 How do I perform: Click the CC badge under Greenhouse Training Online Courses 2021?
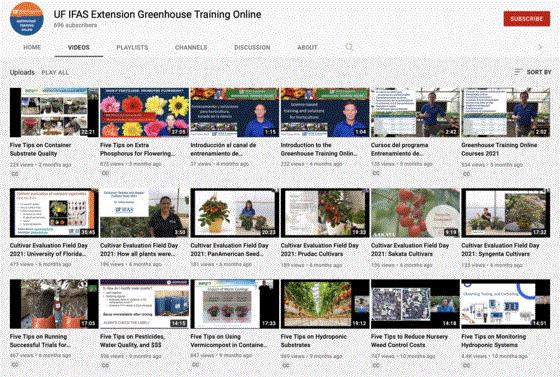coord(466,174)
